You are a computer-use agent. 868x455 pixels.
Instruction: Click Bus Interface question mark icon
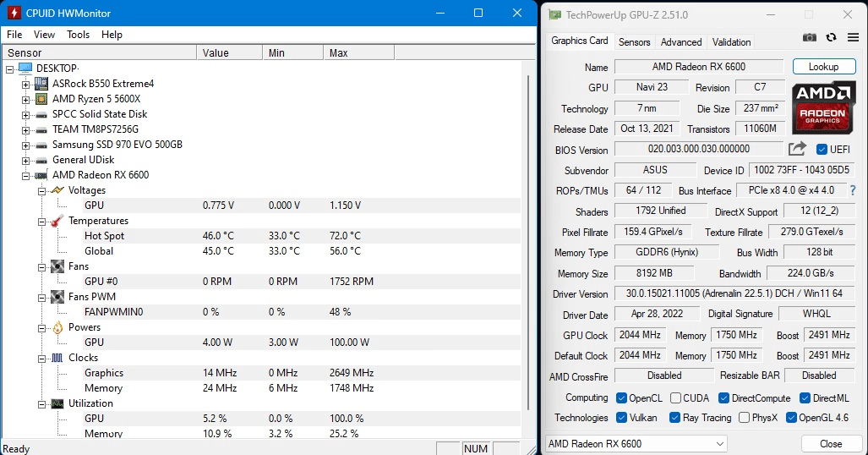tap(853, 190)
